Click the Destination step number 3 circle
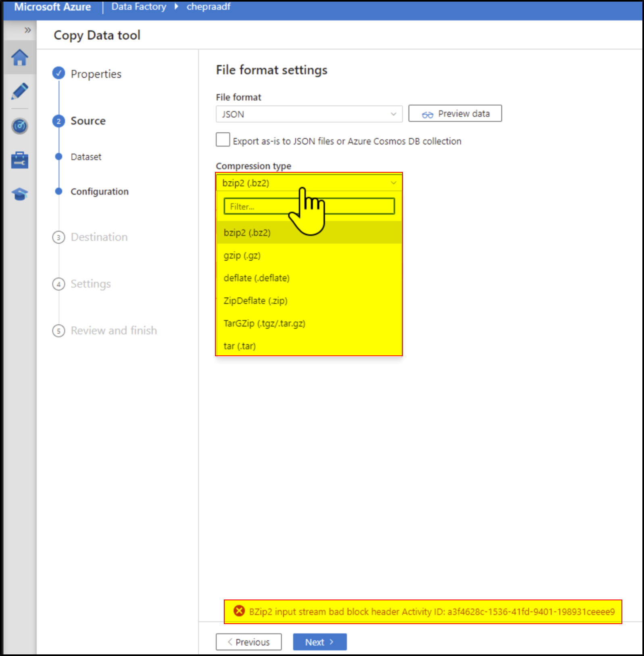Image resolution: width=644 pixels, height=656 pixels. pyautogui.click(x=59, y=237)
